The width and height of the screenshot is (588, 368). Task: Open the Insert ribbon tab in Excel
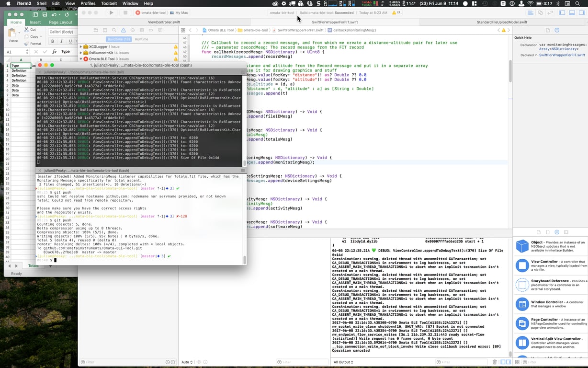(35, 22)
